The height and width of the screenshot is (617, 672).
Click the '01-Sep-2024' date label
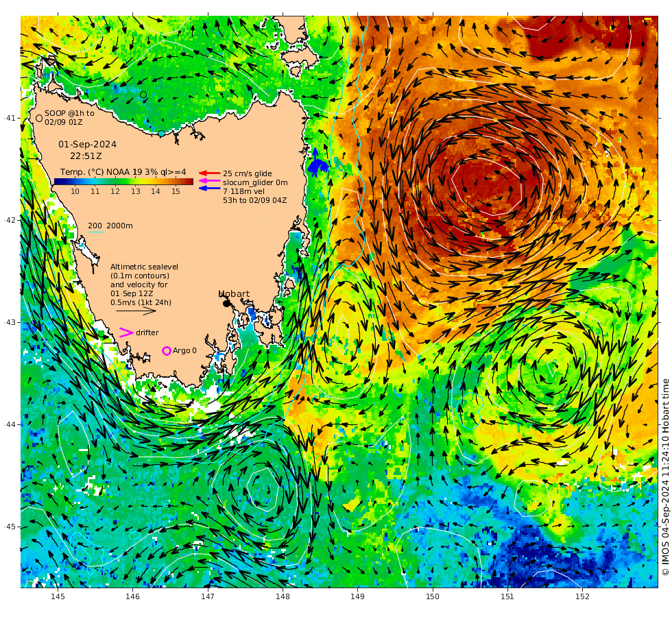click(88, 145)
